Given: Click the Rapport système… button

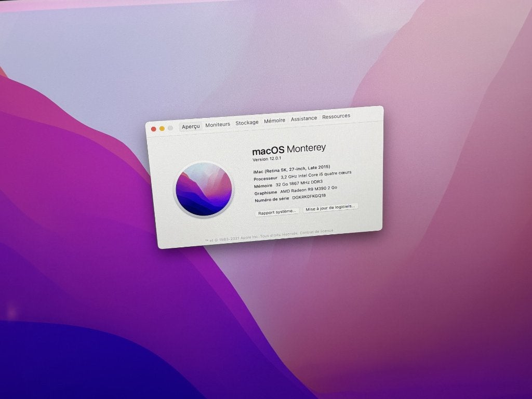Looking at the screenshot, I should pyautogui.click(x=277, y=212).
